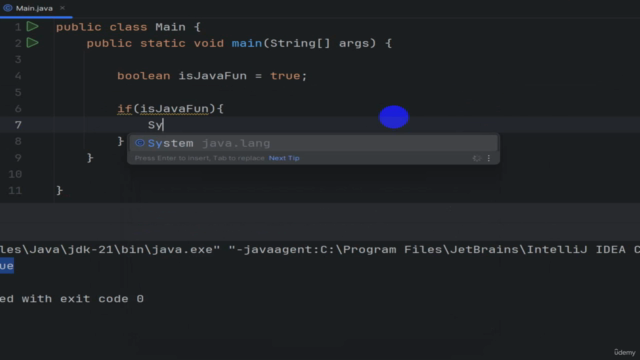Click the 'true' keyword on line 4
The height and width of the screenshot is (360, 640).
click(285, 76)
